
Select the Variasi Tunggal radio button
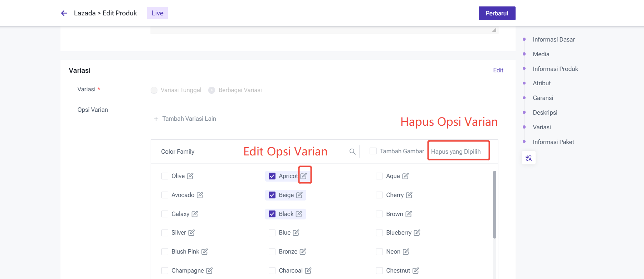point(154,90)
